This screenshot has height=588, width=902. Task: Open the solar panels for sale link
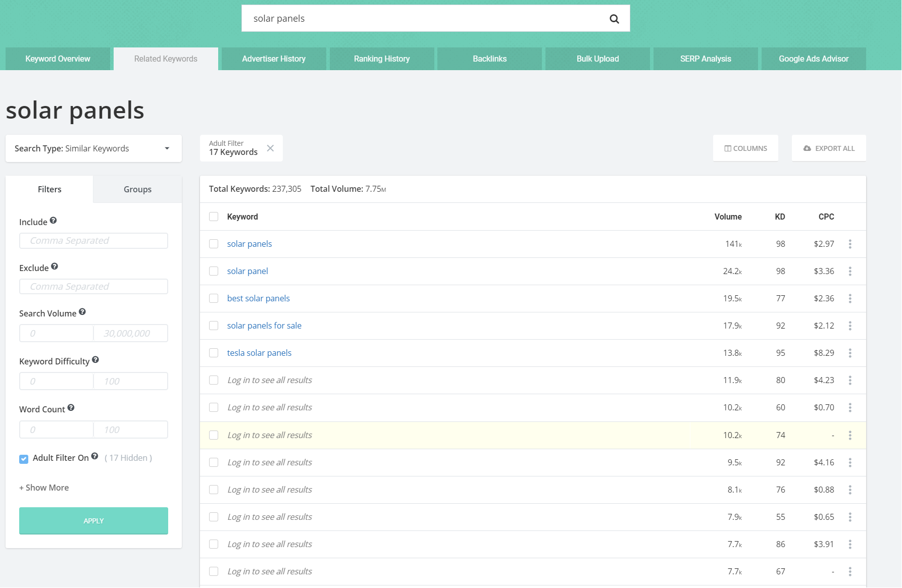click(264, 326)
